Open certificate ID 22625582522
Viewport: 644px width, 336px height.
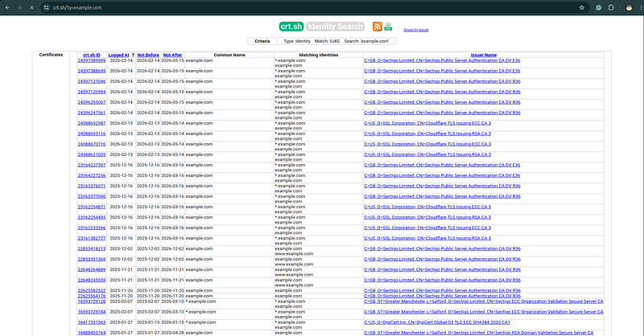pos(92,290)
